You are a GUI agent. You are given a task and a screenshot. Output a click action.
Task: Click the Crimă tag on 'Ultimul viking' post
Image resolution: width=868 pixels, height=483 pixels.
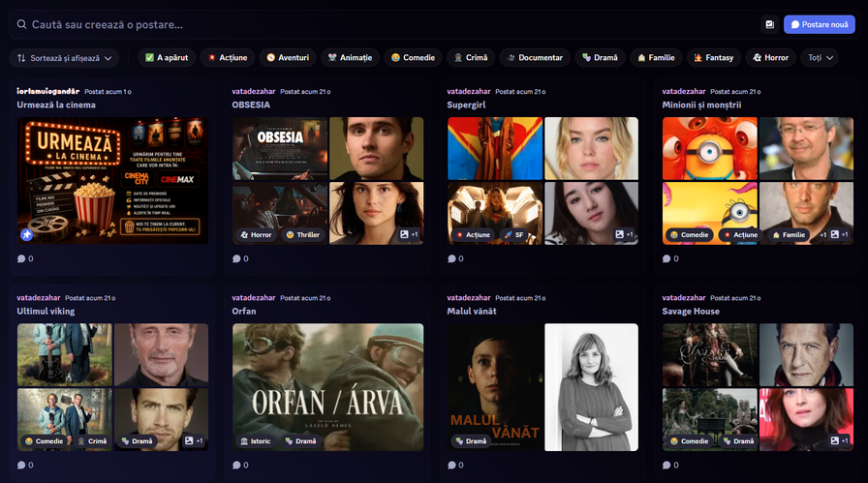tap(92, 441)
